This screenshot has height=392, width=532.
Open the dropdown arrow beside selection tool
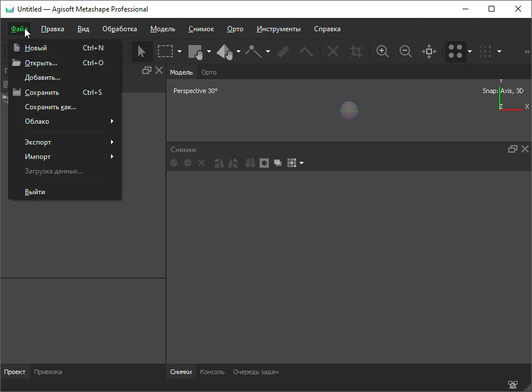179,51
